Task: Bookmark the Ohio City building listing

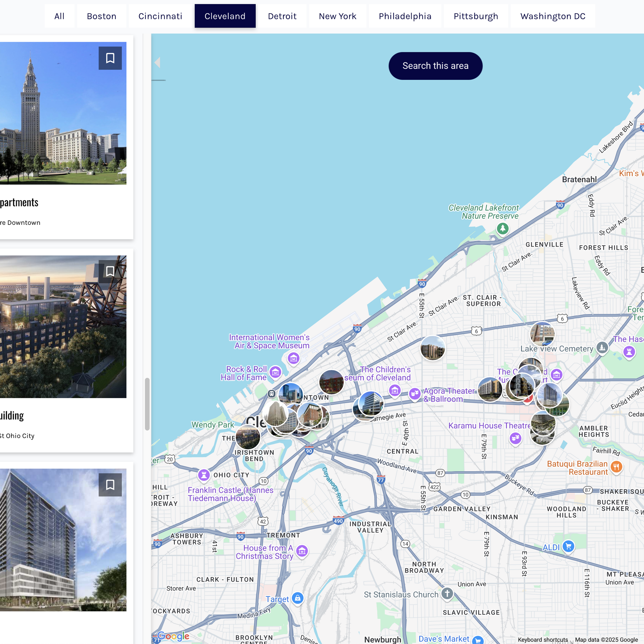Action: click(x=110, y=271)
